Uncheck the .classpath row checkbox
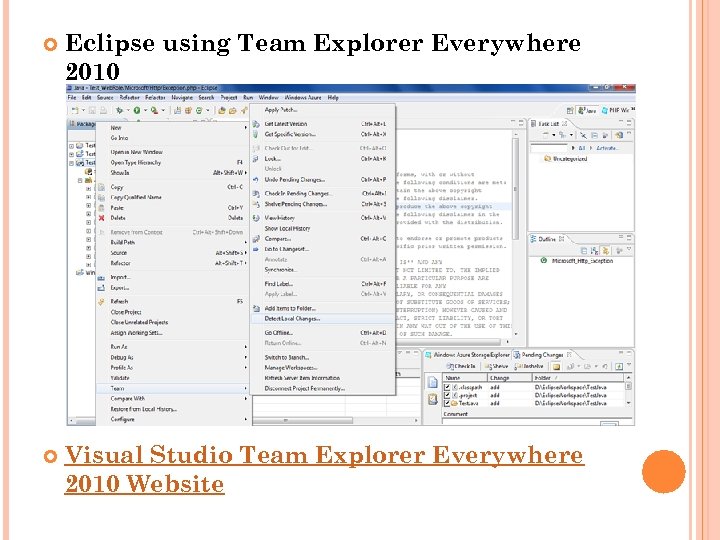Image resolution: width=720 pixels, height=540 pixels. point(447,387)
